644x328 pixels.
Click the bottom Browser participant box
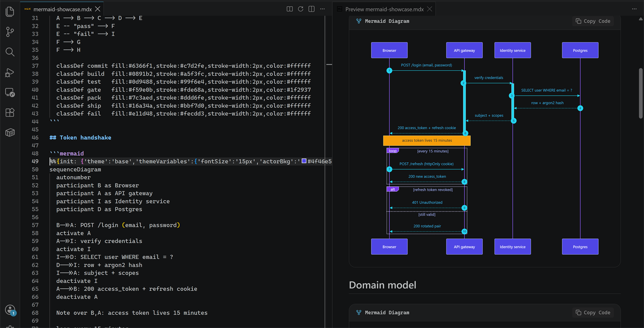coord(389,247)
